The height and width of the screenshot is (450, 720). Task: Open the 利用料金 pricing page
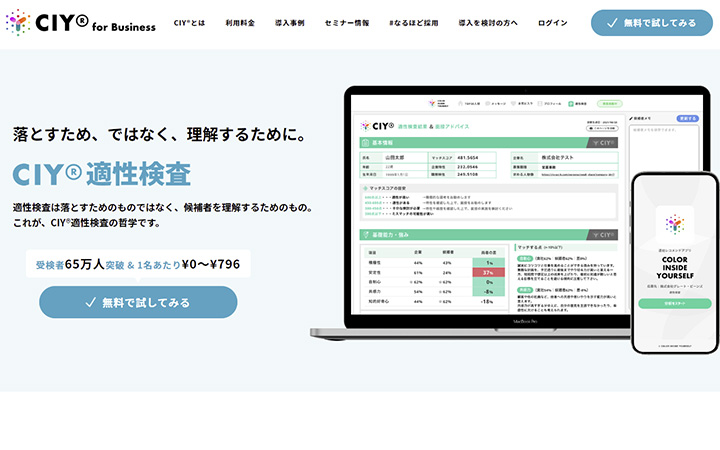[240, 22]
